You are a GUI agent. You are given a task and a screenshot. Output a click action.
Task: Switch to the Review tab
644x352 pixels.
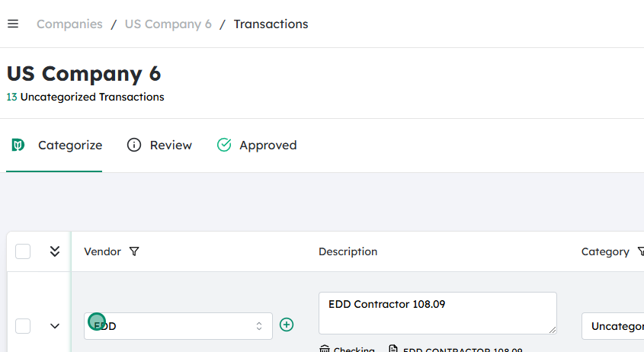170,145
